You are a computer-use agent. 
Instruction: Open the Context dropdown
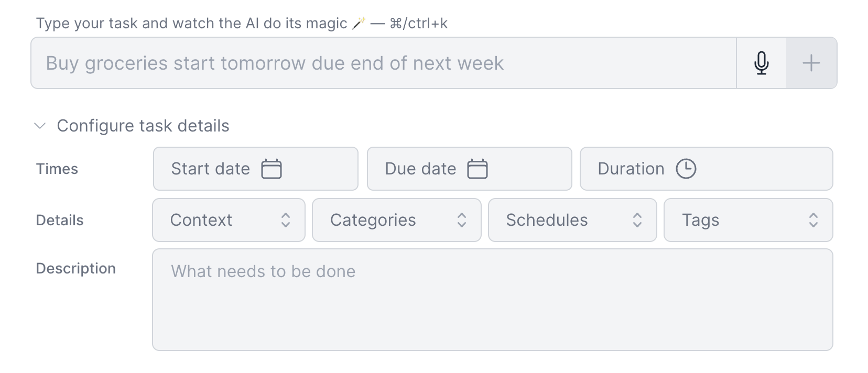(x=229, y=220)
